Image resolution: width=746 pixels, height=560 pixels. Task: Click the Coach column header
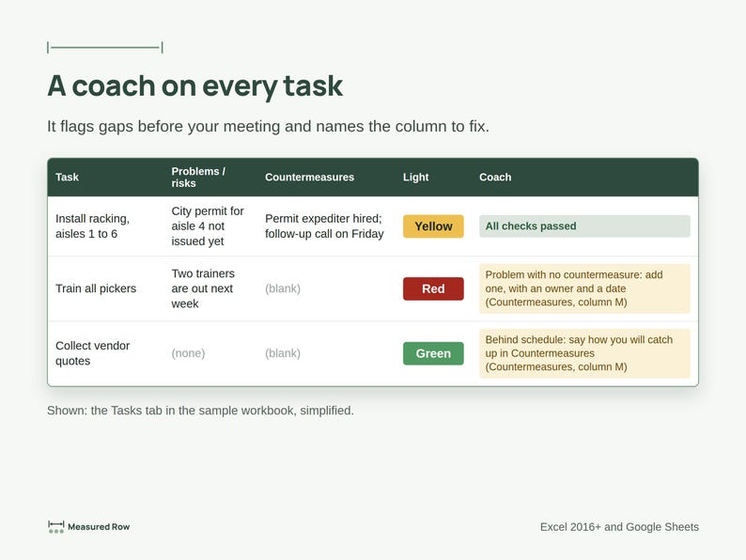point(495,177)
